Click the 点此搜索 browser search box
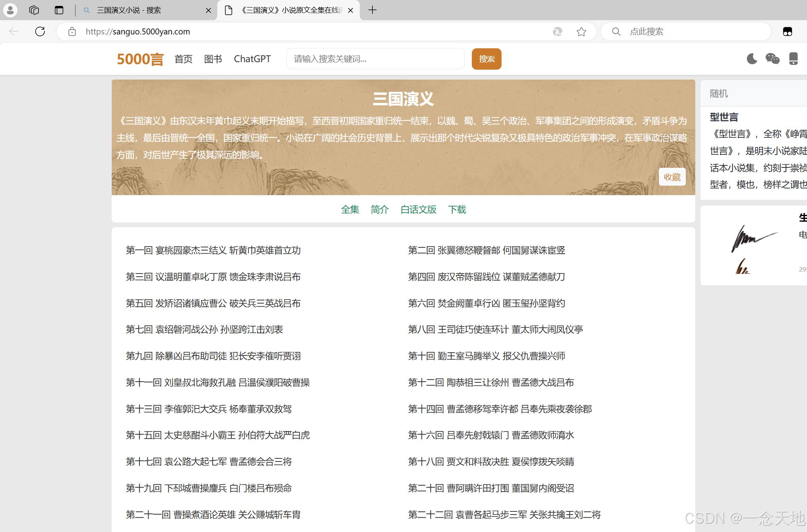Viewport: 807px width, 532px height. click(686, 32)
